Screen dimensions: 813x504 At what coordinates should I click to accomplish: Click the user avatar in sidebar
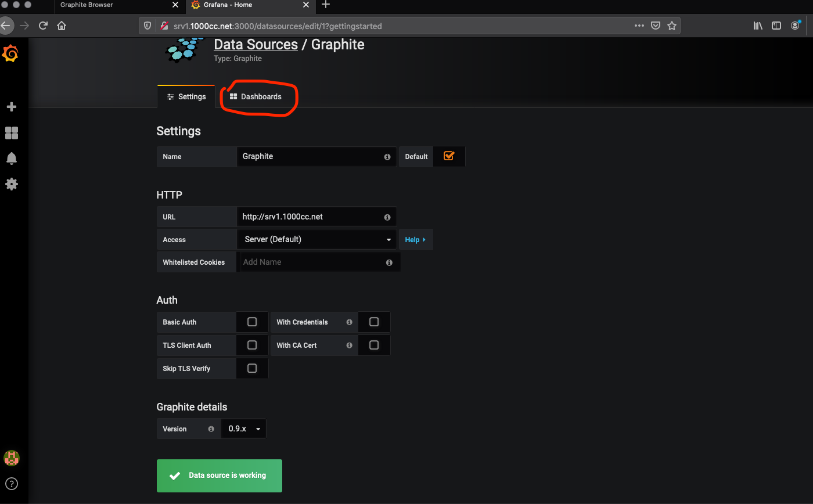pyautogui.click(x=11, y=458)
